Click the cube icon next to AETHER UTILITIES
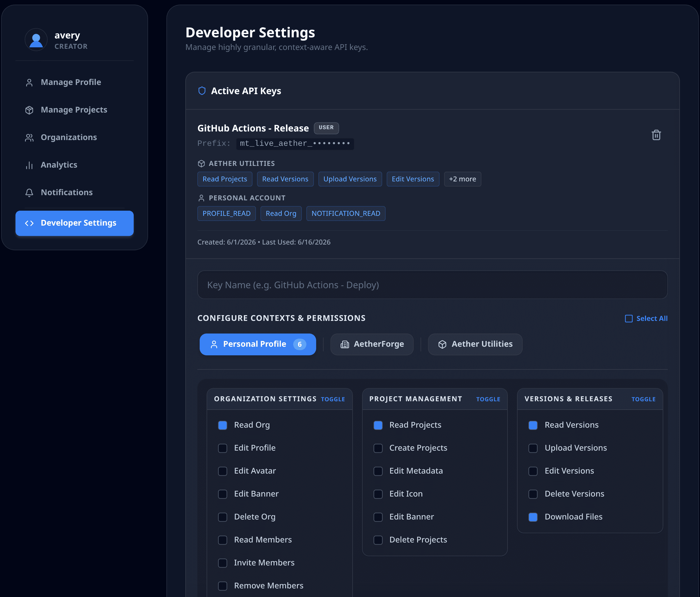Viewport: 700px width, 597px height. [201, 164]
